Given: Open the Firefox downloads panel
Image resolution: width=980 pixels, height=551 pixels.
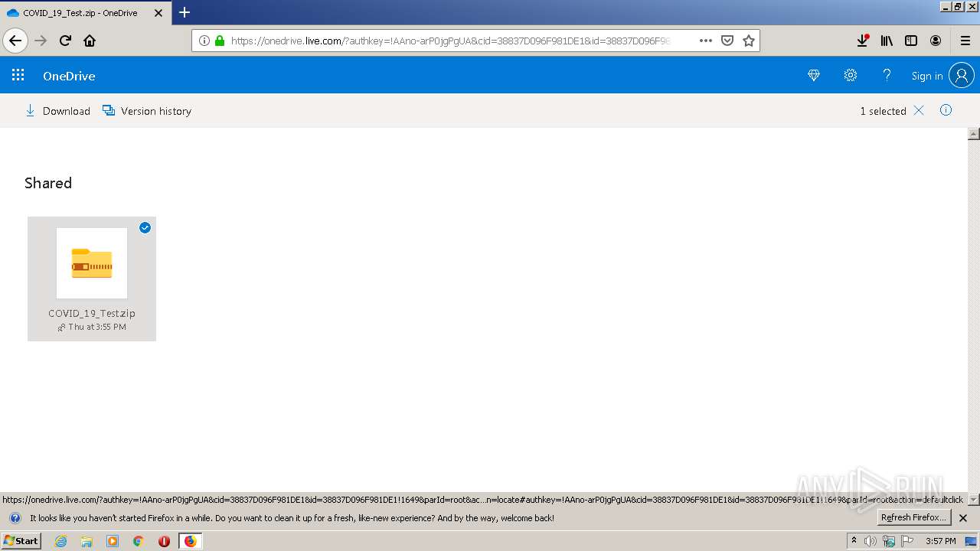Looking at the screenshot, I should 862,41.
